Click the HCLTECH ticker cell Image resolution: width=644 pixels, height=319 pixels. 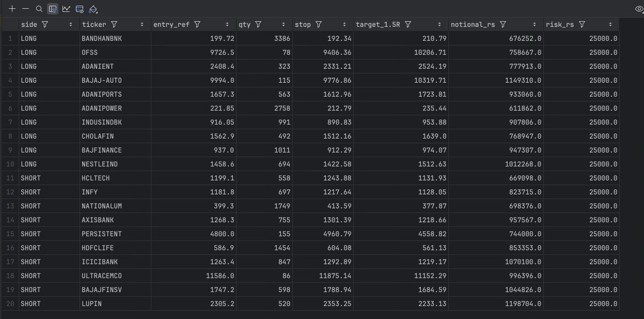pyautogui.click(x=114, y=178)
